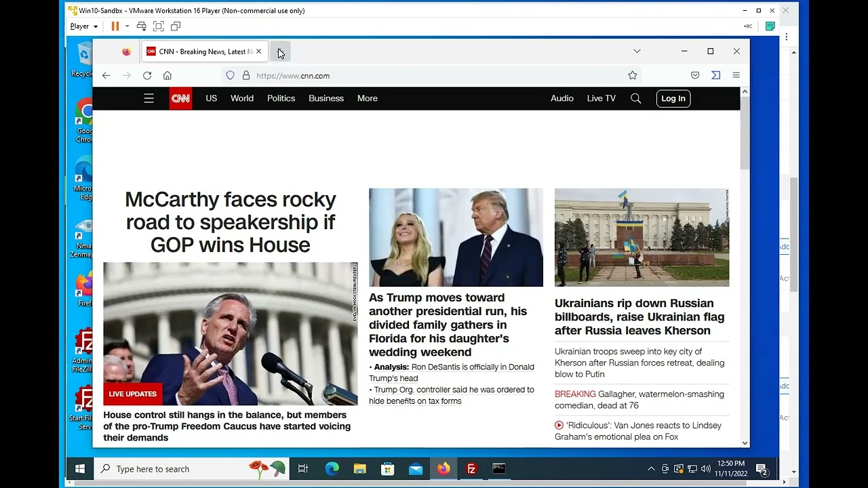
Task: Open File Explorer from the taskbar
Action: [360, 469]
